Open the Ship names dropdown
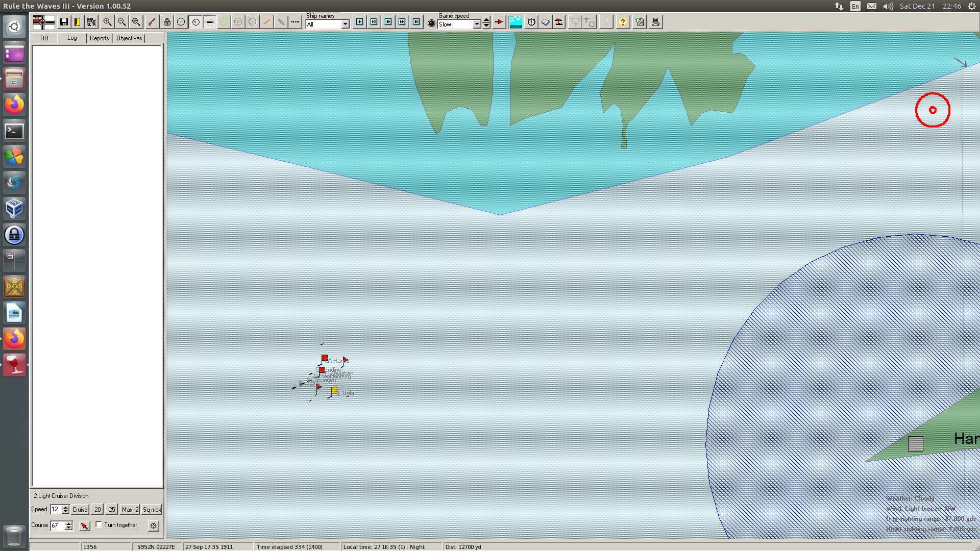This screenshot has width=980, height=551. [345, 24]
